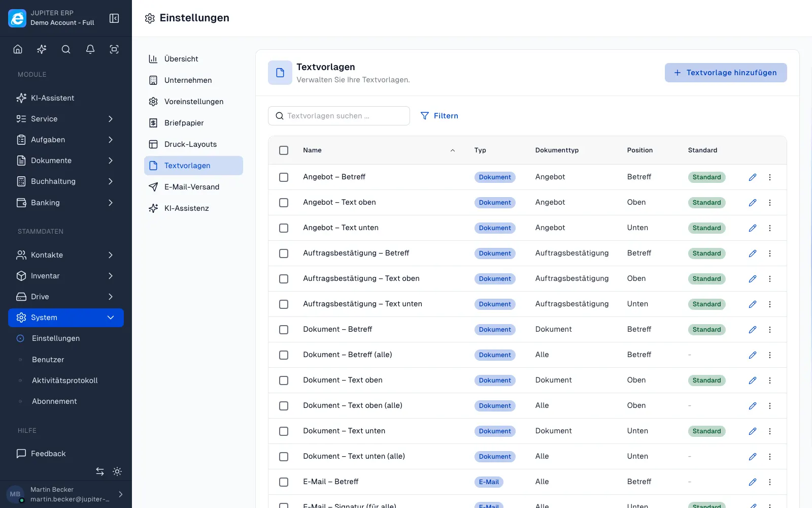Open AI sparkle icon in sidebar toolbar

pyautogui.click(x=42, y=49)
